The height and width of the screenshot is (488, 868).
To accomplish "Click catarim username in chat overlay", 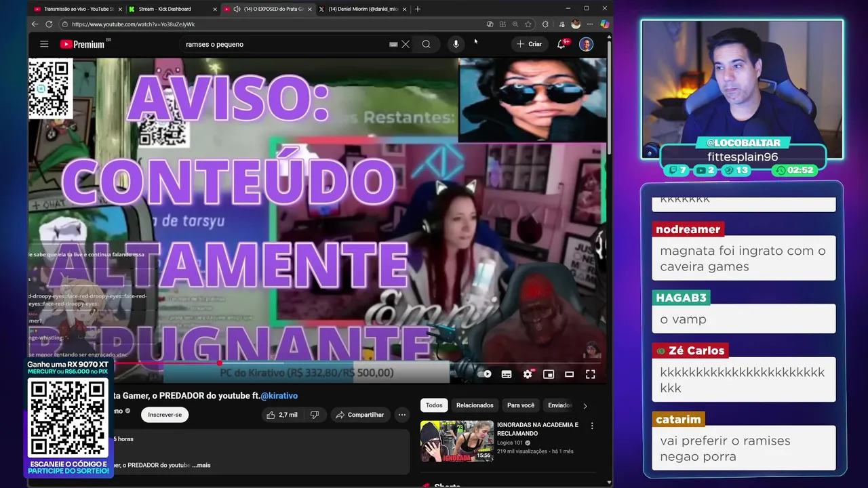I will pyautogui.click(x=678, y=419).
